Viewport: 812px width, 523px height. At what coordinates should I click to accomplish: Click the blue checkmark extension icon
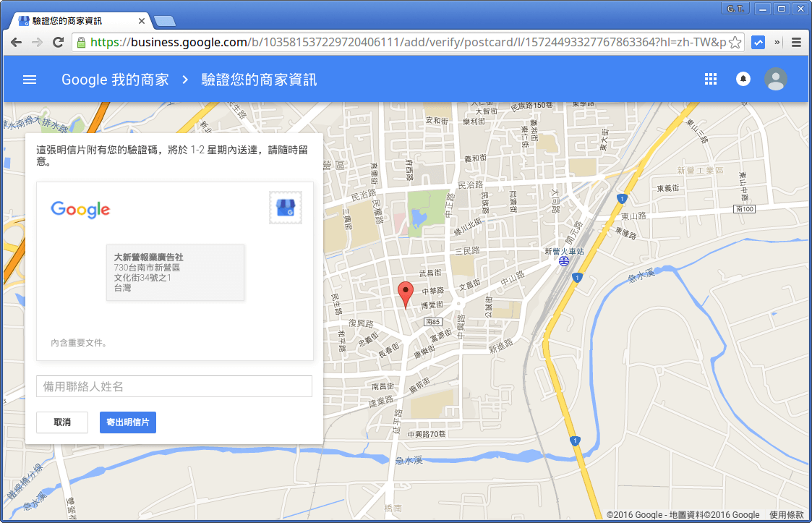[758, 42]
